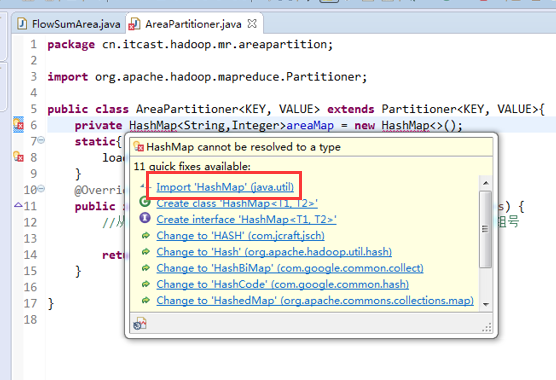Click the AreaPartitioner class name on line 5
556x380 pixels.
187,109
